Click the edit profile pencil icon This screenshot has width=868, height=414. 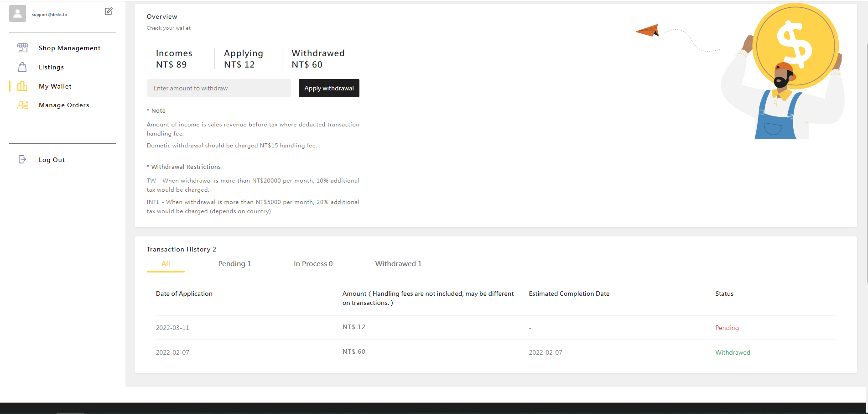[x=109, y=11]
